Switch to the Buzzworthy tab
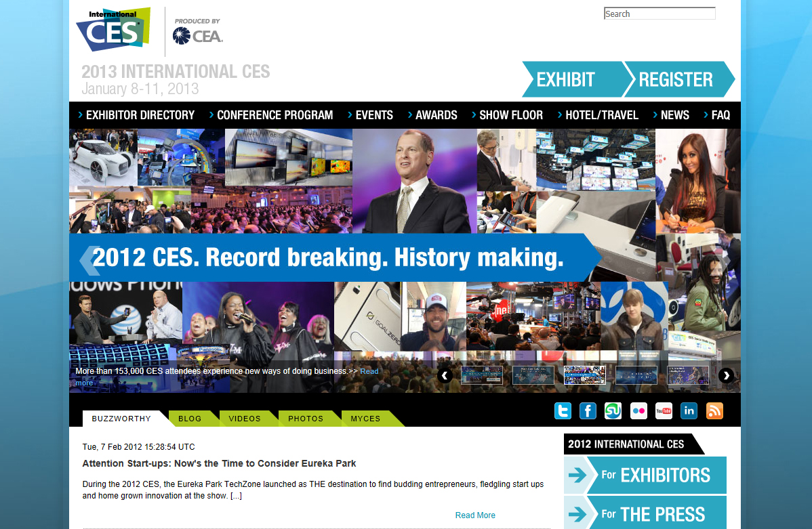 click(122, 418)
